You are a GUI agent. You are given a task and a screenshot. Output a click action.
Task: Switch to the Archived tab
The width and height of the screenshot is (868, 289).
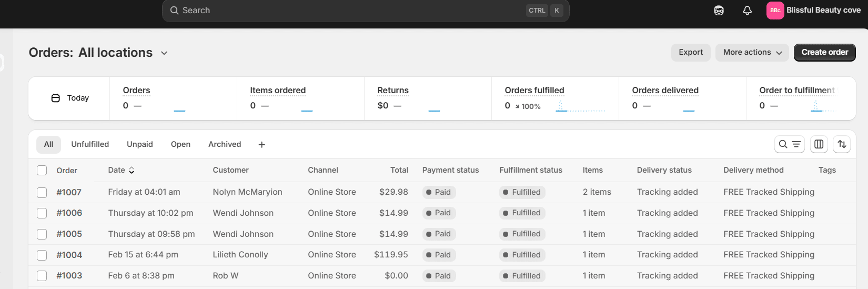(x=225, y=144)
